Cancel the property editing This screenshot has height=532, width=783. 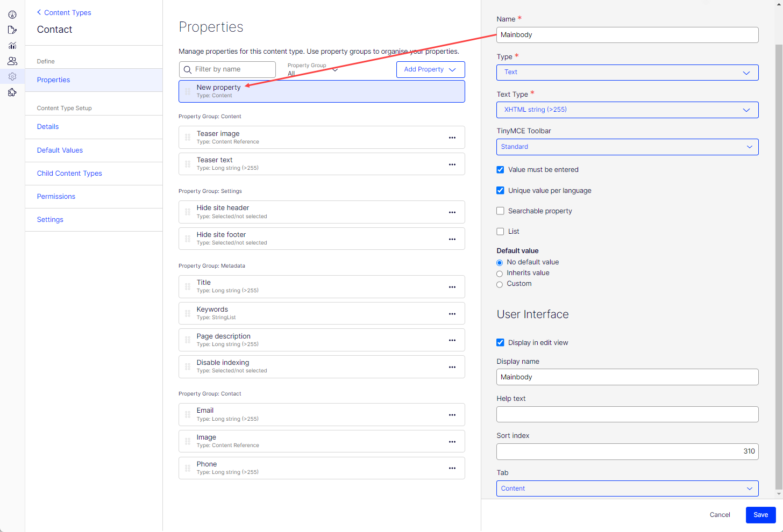[720, 515]
